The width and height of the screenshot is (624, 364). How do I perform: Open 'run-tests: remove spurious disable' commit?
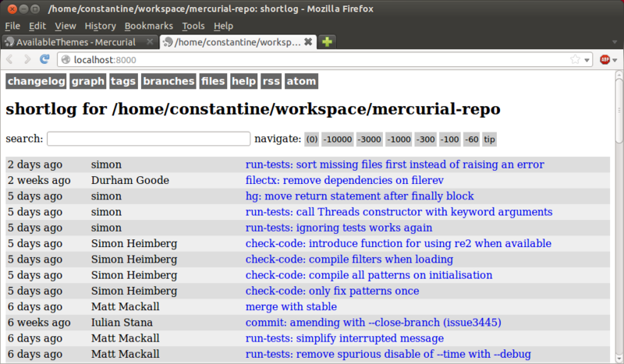(388, 354)
